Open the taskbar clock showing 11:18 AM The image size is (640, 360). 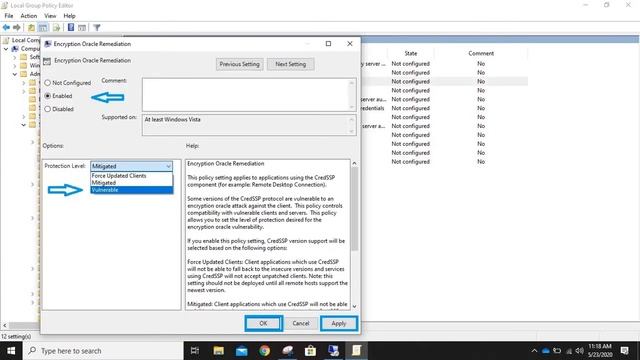tap(600, 351)
